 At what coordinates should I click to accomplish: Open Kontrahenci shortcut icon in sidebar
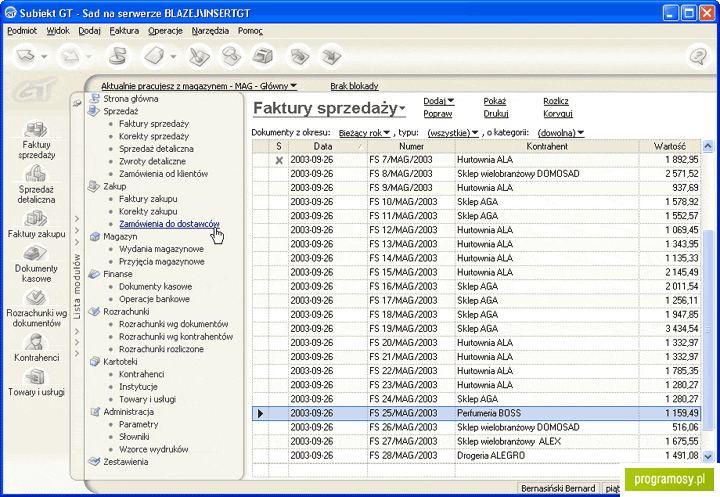pos(36,342)
